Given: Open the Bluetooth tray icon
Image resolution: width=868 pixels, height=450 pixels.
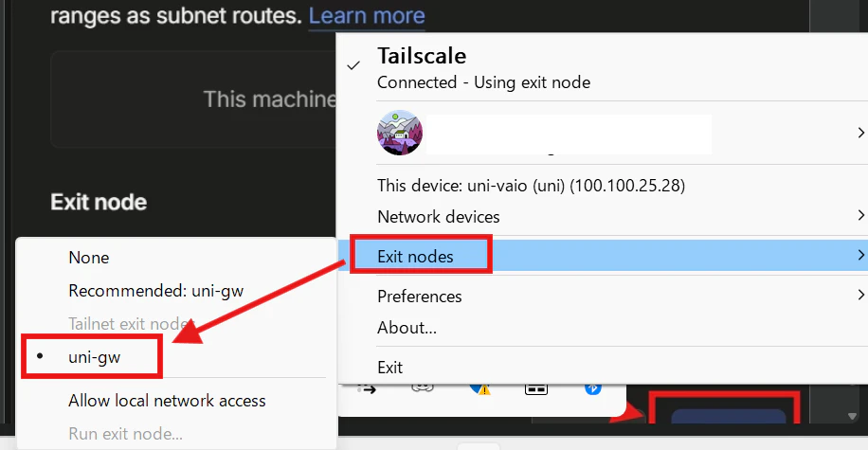Looking at the screenshot, I should (593, 388).
